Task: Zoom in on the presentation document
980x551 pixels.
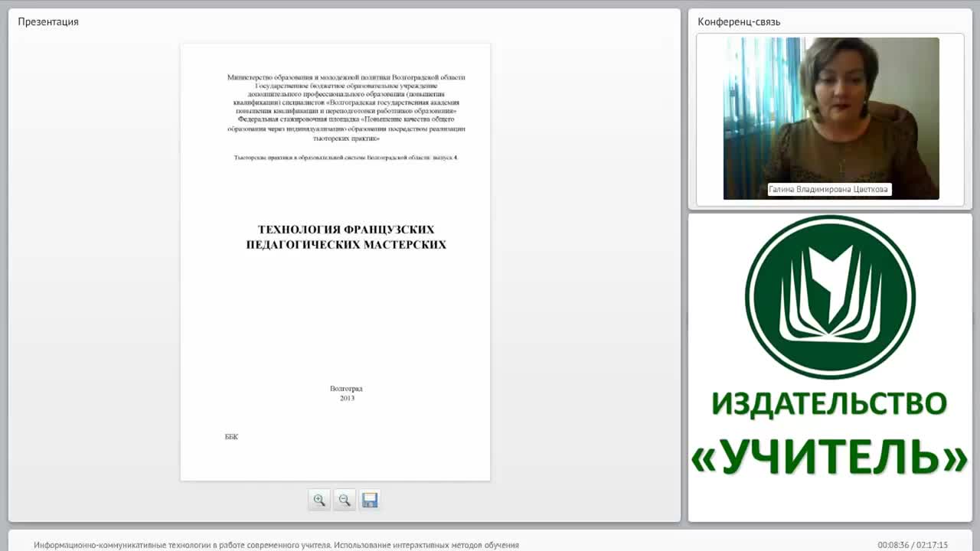Action: [x=319, y=500]
